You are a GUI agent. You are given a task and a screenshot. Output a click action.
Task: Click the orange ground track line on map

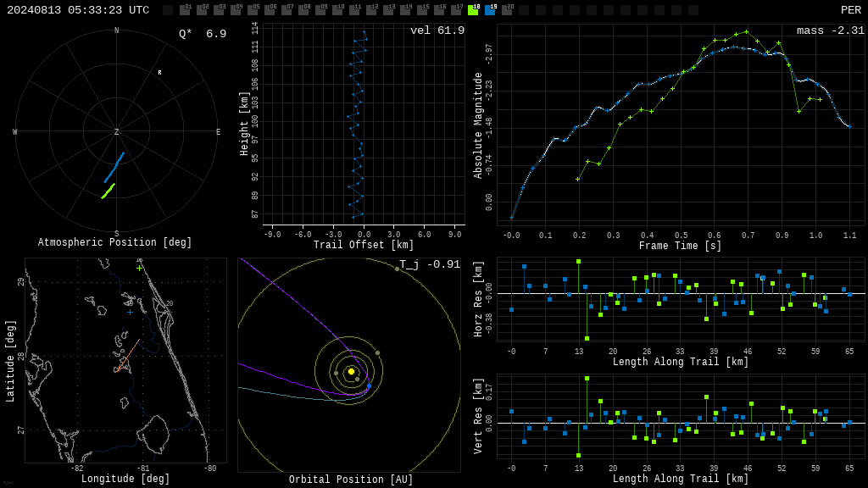pos(129,355)
